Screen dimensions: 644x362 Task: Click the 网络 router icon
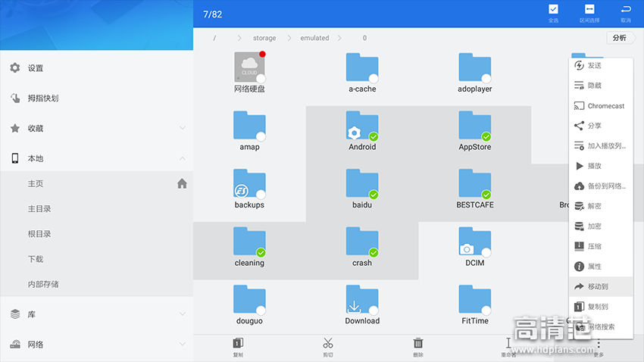[15, 345]
